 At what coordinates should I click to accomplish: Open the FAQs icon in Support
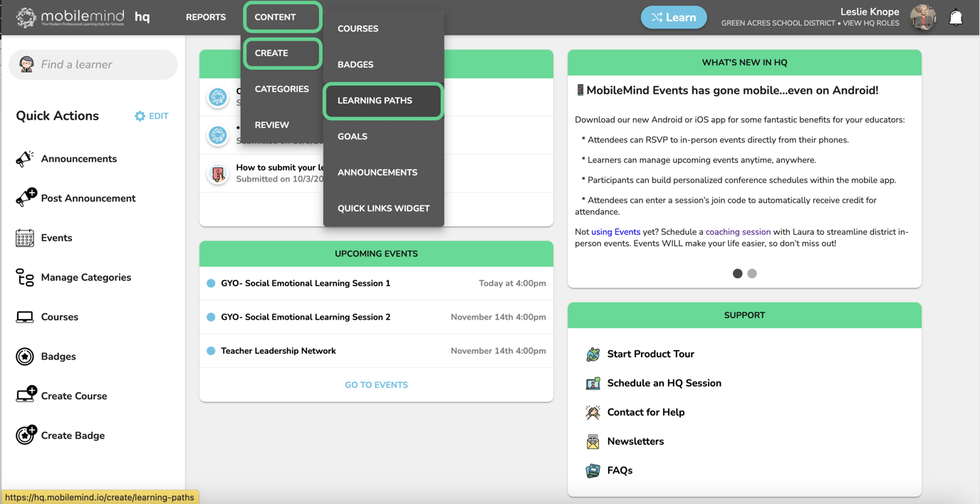click(x=593, y=471)
